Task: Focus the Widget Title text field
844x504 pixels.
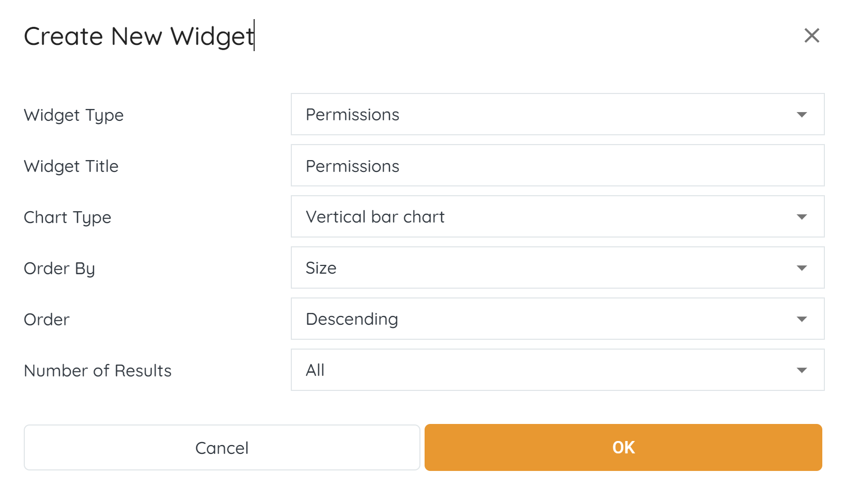Action: point(557,166)
